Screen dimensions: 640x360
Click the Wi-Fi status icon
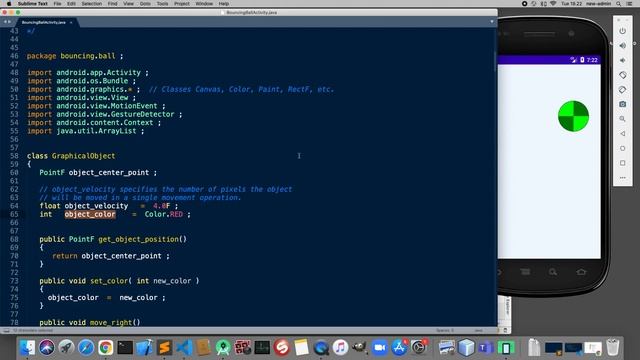point(553,3)
